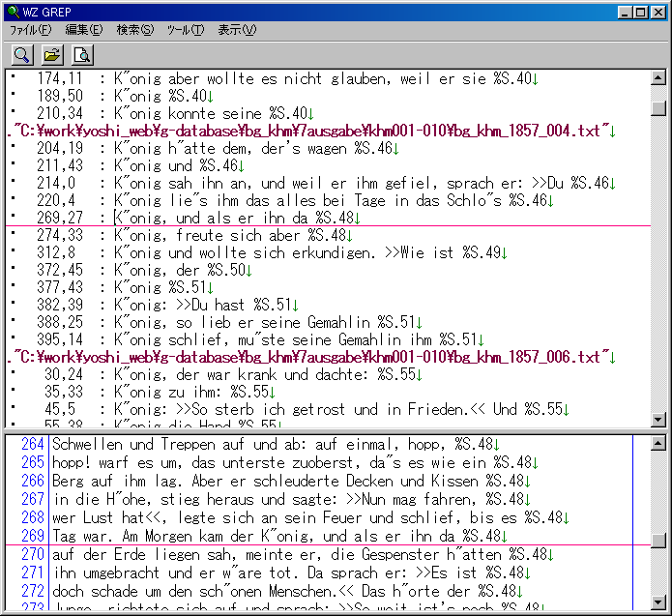Image resolution: width=672 pixels, height=616 pixels.
Task: Click preview pane scroll-up arrow
Action: click(x=657, y=443)
